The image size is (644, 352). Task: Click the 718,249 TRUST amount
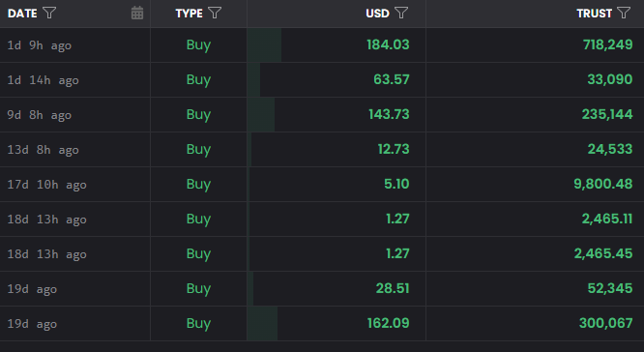(608, 44)
